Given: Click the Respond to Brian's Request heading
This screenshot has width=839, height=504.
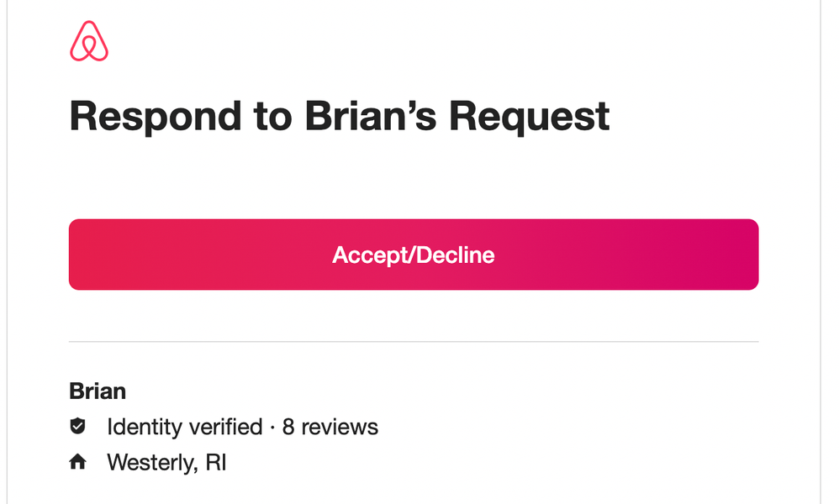Looking at the screenshot, I should 339,115.
